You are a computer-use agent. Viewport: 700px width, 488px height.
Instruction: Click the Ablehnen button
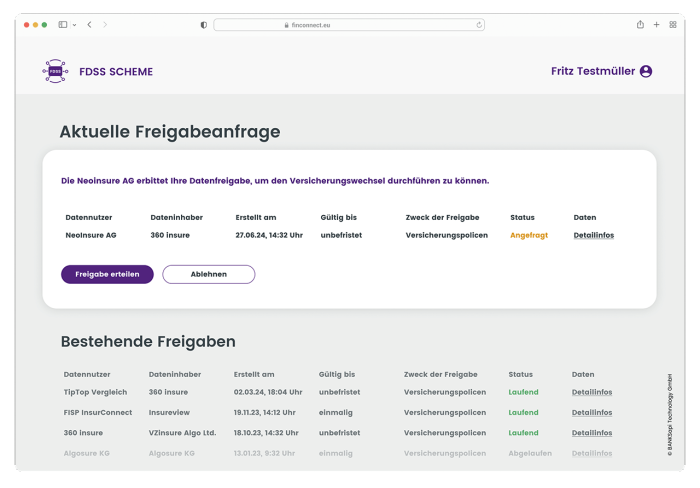click(x=208, y=274)
